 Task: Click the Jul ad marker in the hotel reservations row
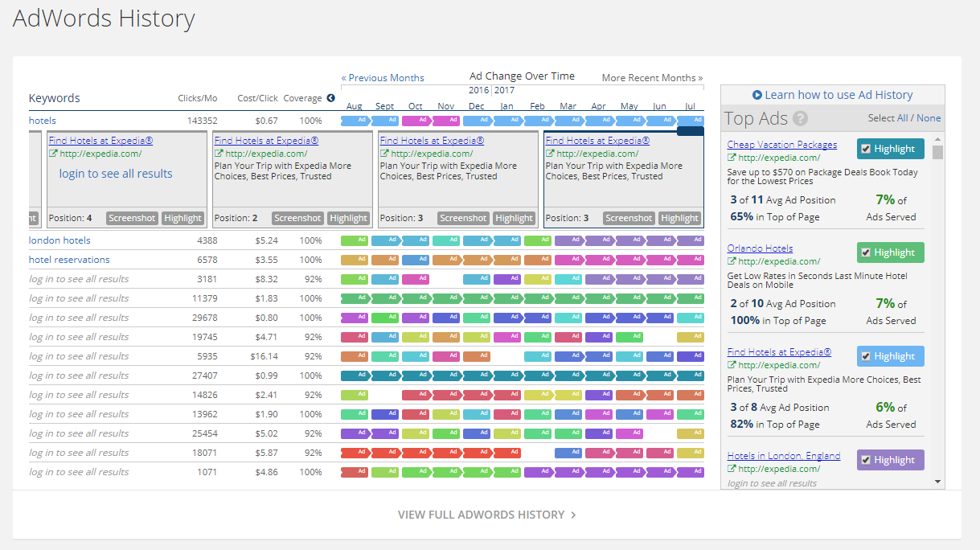point(691,260)
